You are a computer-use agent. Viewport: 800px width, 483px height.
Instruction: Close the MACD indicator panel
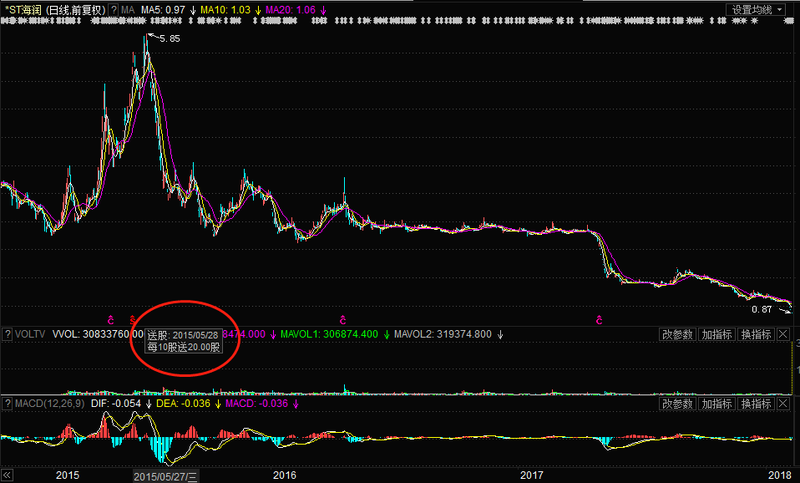point(783,404)
